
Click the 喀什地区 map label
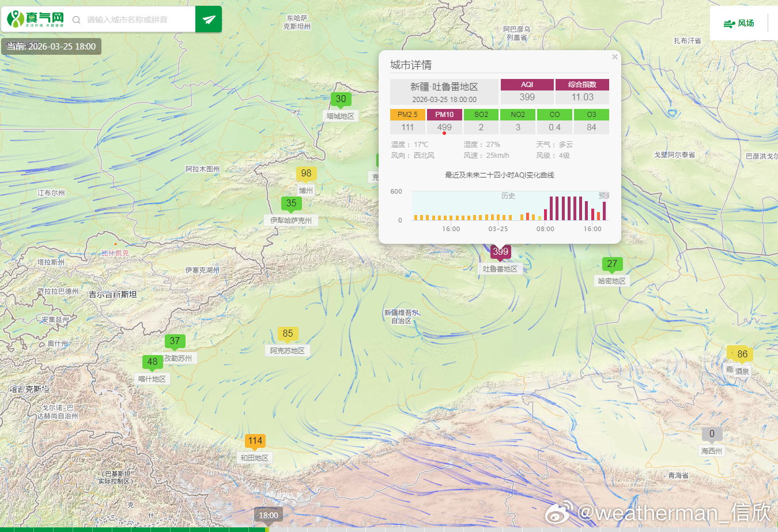pyautogui.click(x=152, y=379)
